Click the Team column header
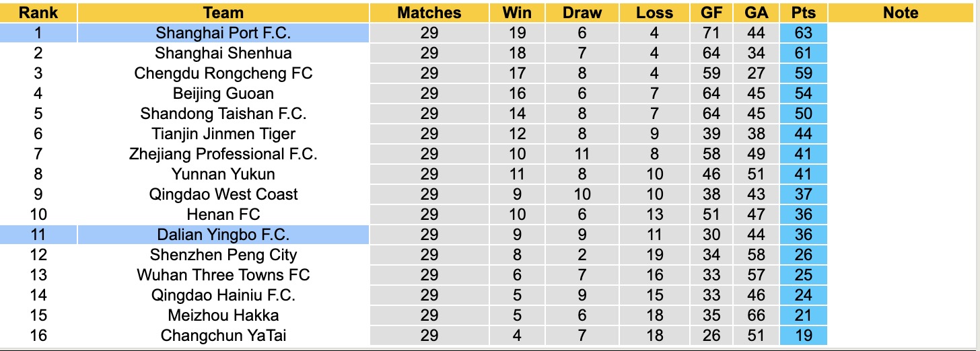The height and width of the screenshot is (351, 980). point(223,13)
